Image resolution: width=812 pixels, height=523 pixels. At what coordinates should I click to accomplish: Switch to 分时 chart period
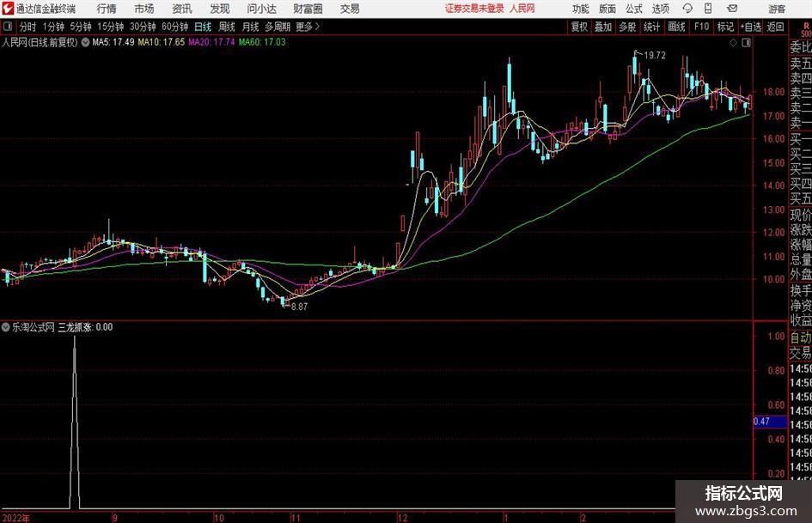pos(27,27)
